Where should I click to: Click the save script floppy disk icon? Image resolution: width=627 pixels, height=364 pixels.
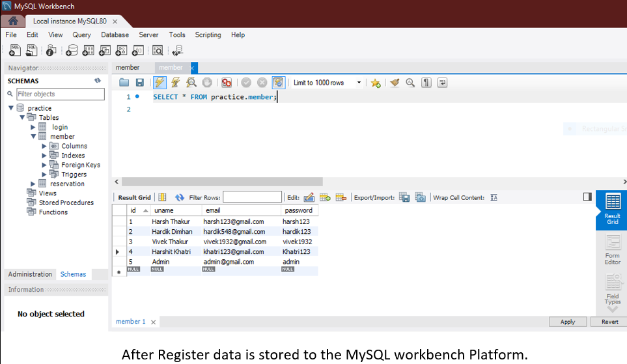click(x=139, y=83)
